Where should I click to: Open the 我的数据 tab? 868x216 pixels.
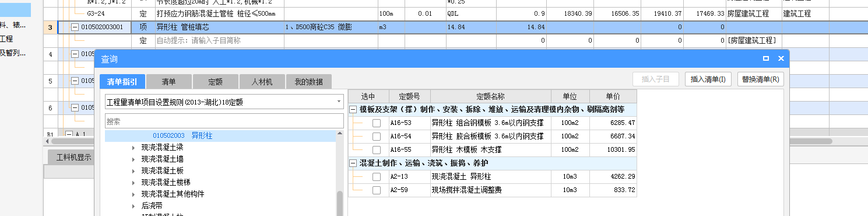tap(308, 82)
